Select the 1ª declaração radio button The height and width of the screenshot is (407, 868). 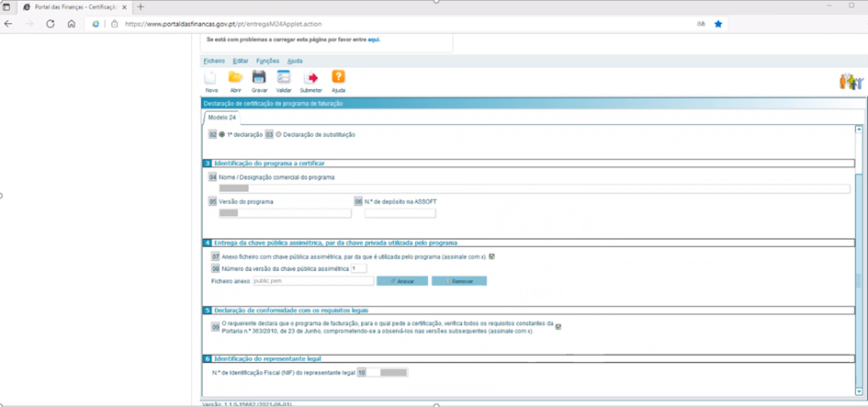tap(222, 135)
